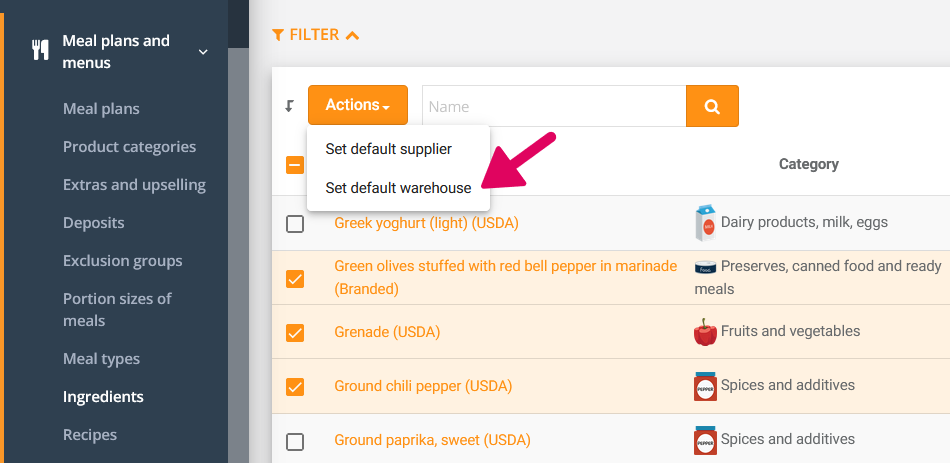Click the sort arrow icon beside Actions

tap(290, 106)
